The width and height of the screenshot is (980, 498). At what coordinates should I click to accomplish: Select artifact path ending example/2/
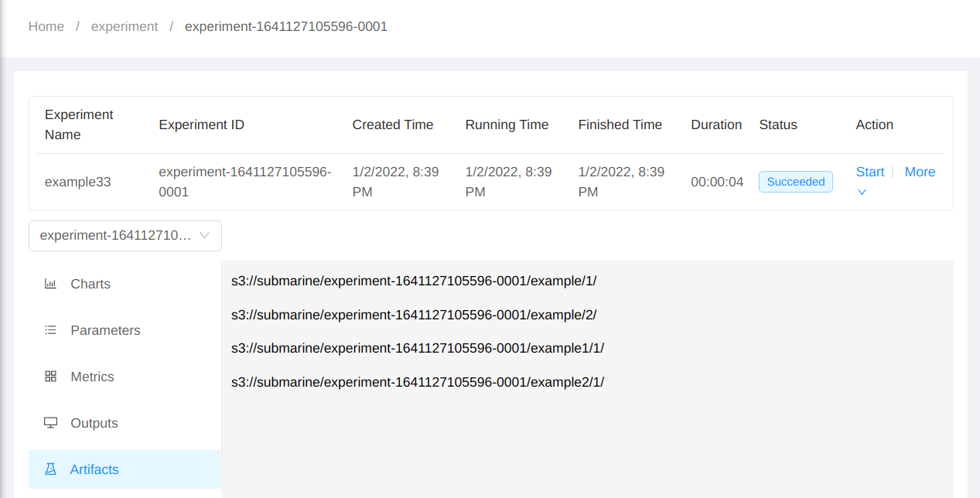pyautogui.click(x=414, y=315)
